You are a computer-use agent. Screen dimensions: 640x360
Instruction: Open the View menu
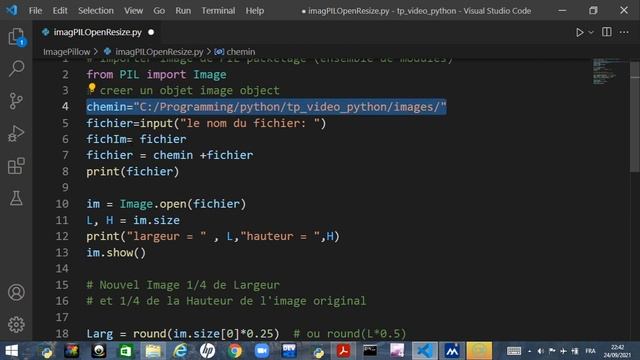[x=133, y=11]
